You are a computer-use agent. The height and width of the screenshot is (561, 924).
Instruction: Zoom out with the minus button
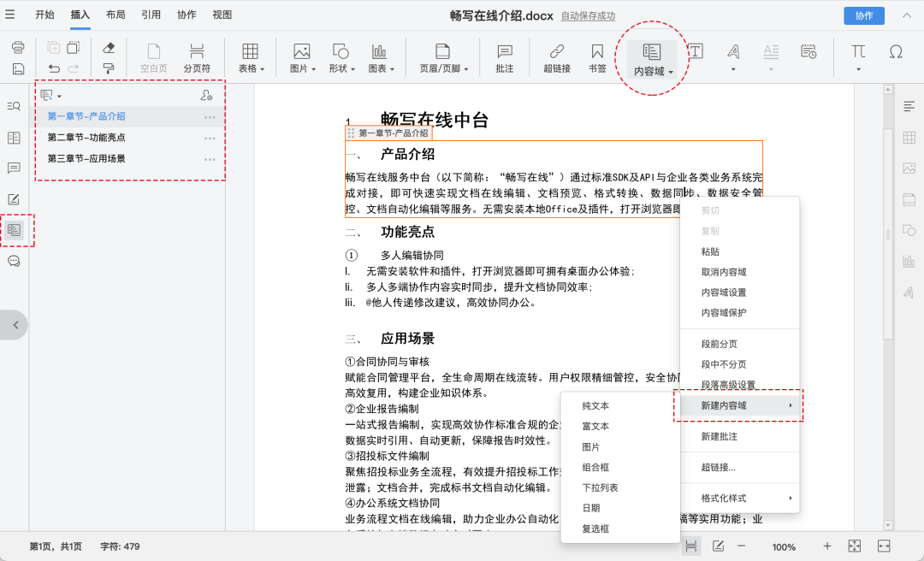coord(741,546)
